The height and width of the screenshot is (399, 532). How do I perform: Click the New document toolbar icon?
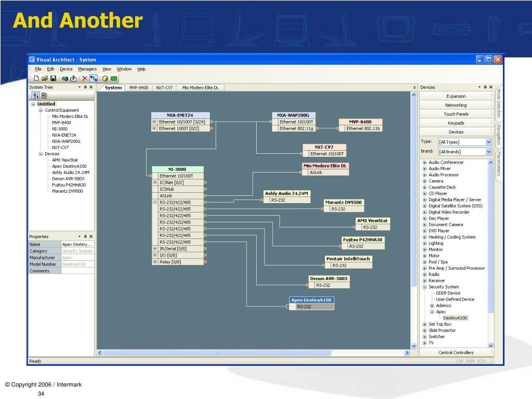coord(36,78)
